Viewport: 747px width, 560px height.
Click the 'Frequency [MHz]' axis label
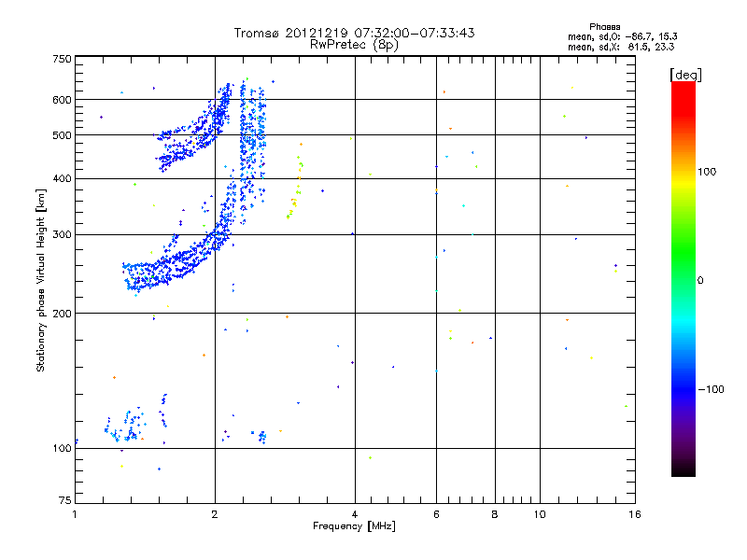pyautogui.click(x=354, y=525)
